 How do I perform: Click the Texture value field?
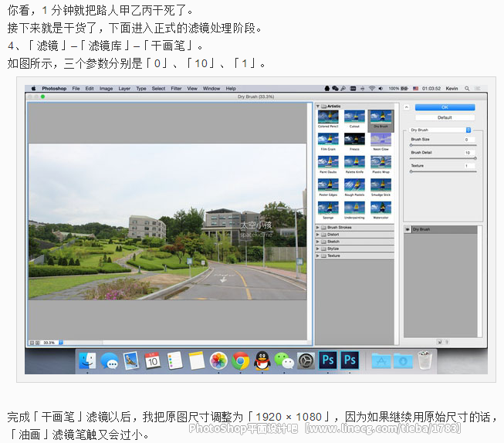[x=469, y=166]
